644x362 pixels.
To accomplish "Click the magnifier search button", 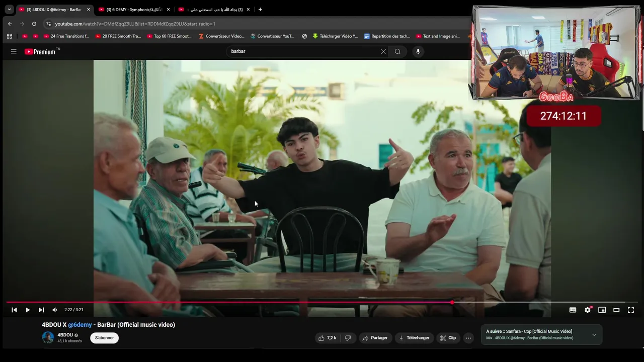I will click(397, 51).
